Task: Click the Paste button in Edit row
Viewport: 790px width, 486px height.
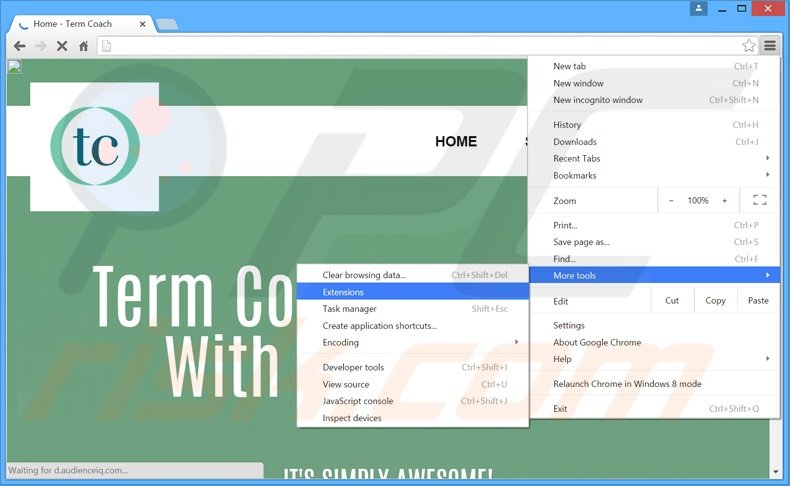Action: click(758, 301)
